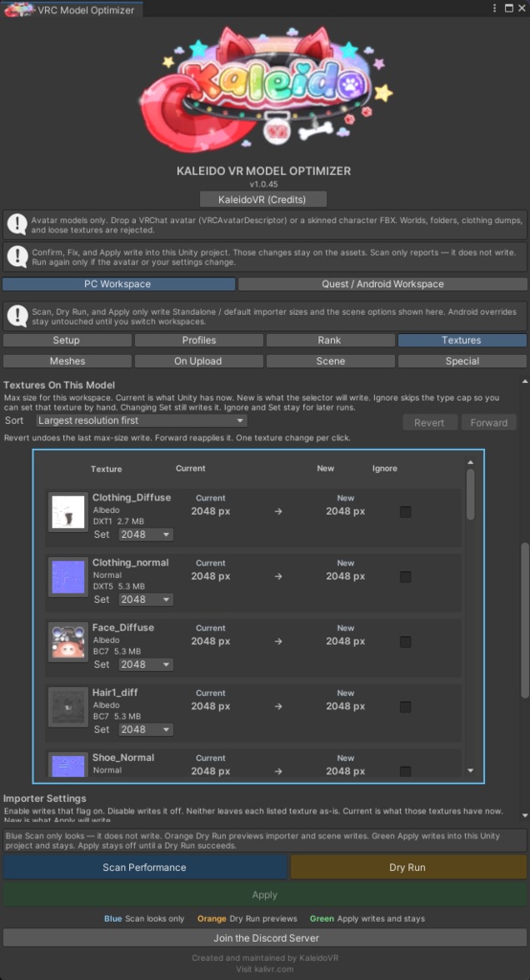
Task: Tick Ignore checkbox for Clothing_Diffuse
Action: point(406,512)
